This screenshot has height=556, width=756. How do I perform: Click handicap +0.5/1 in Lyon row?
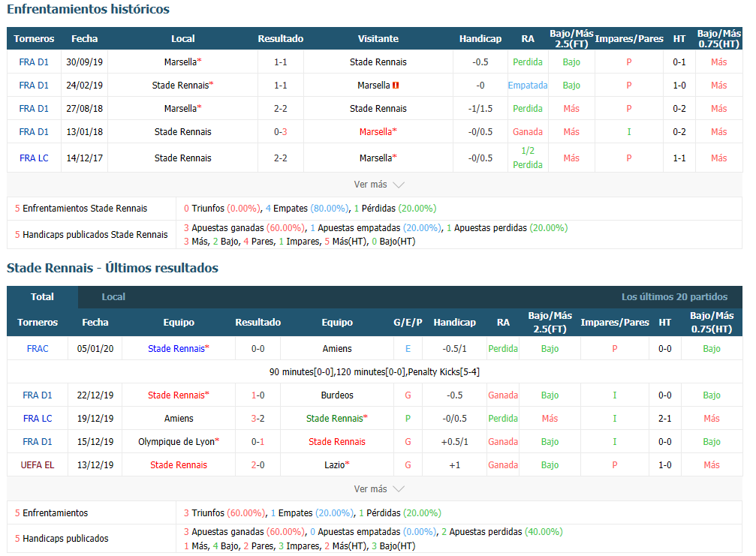(455, 441)
